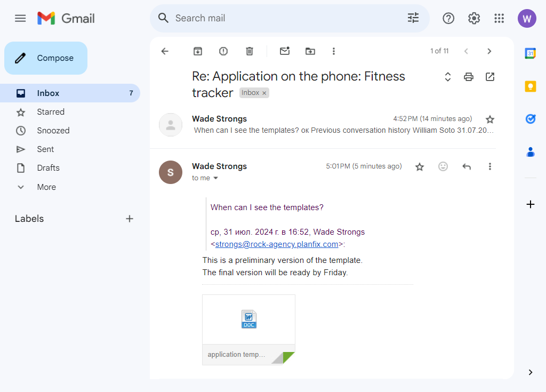The width and height of the screenshot is (546, 392).
Task: Open the Sent folder
Action: click(x=70, y=149)
